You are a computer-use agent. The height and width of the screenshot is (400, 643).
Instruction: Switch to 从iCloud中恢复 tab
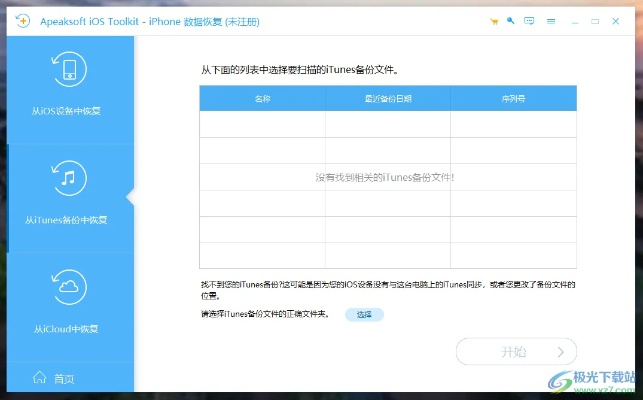[x=66, y=329]
